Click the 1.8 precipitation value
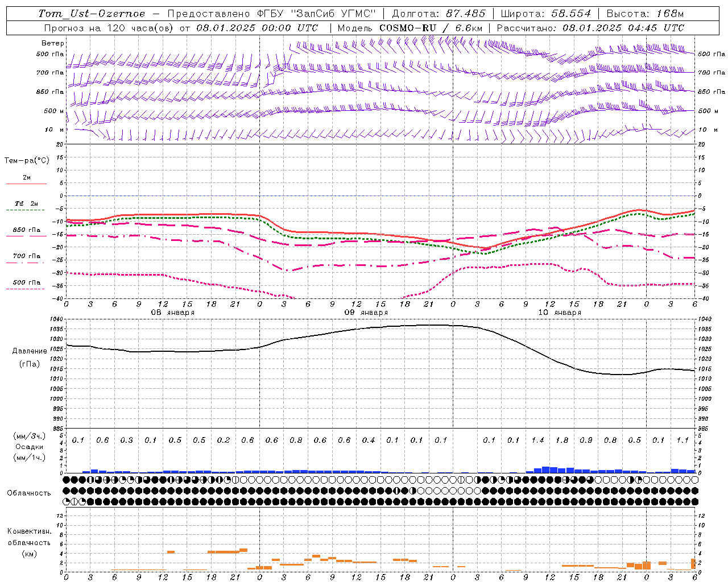The image size is (728, 582). (x=562, y=440)
